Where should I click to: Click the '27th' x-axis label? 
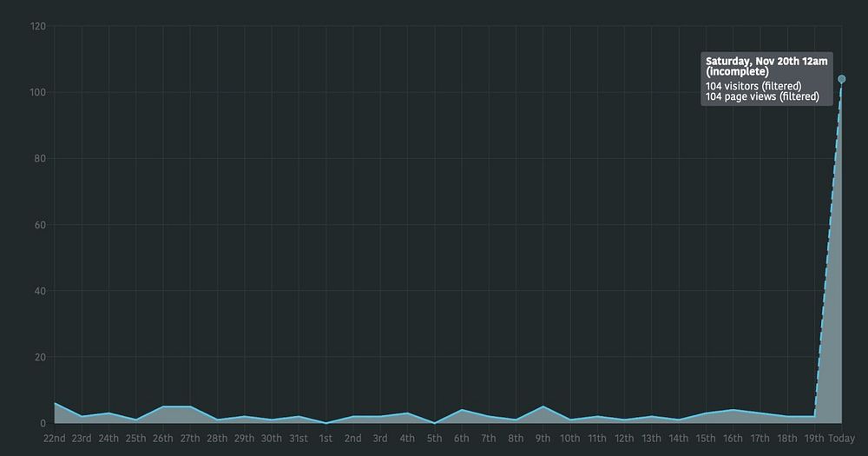point(190,439)
